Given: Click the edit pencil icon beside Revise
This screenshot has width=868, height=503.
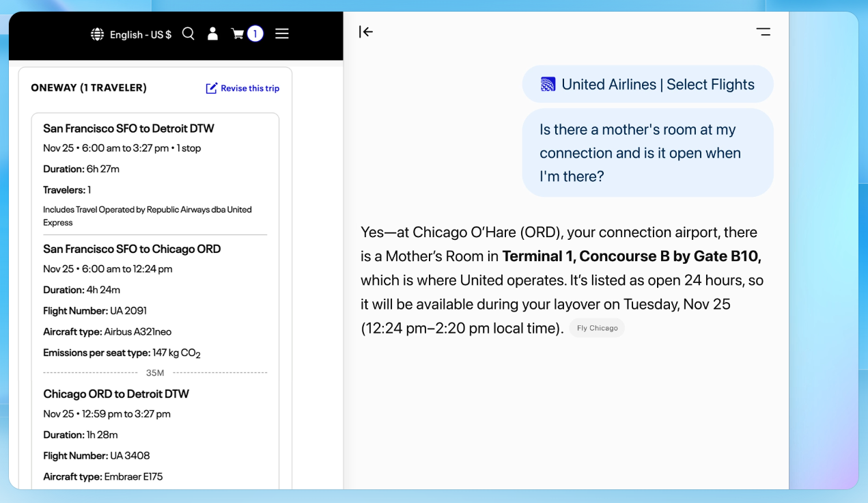Looking at the screenshot, I should tap(212, 88).
